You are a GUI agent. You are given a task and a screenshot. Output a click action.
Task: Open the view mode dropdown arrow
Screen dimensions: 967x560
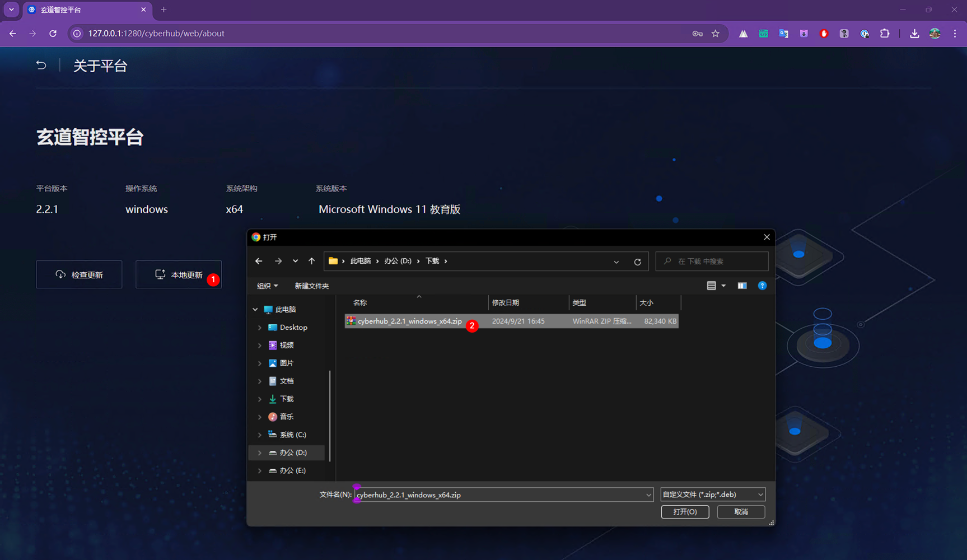pos(723,286)
